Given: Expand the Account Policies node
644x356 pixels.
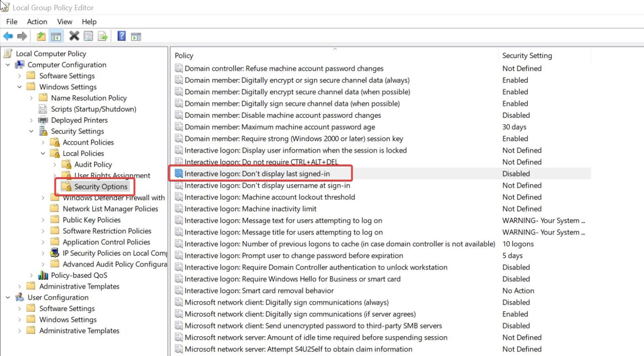Looking at the screenshot, I should [42, 142].
